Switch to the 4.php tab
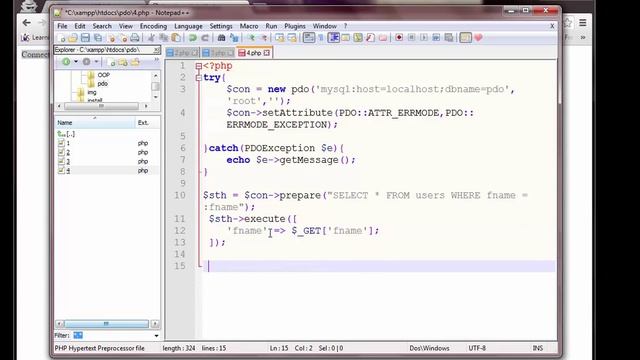The width and height of the screenshot is (640, 360). 253,53
